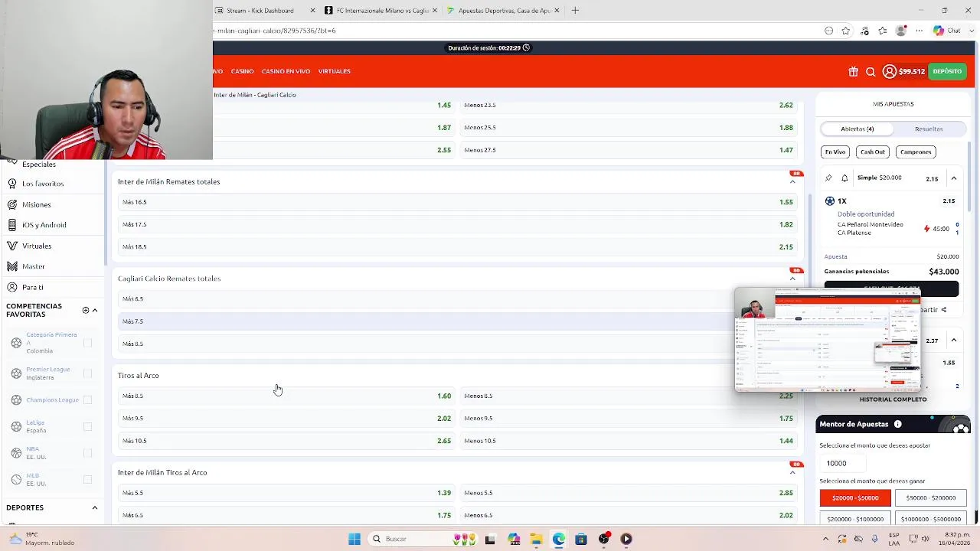Select the $50000 - $200000 winnings range

tap(931, 498)
